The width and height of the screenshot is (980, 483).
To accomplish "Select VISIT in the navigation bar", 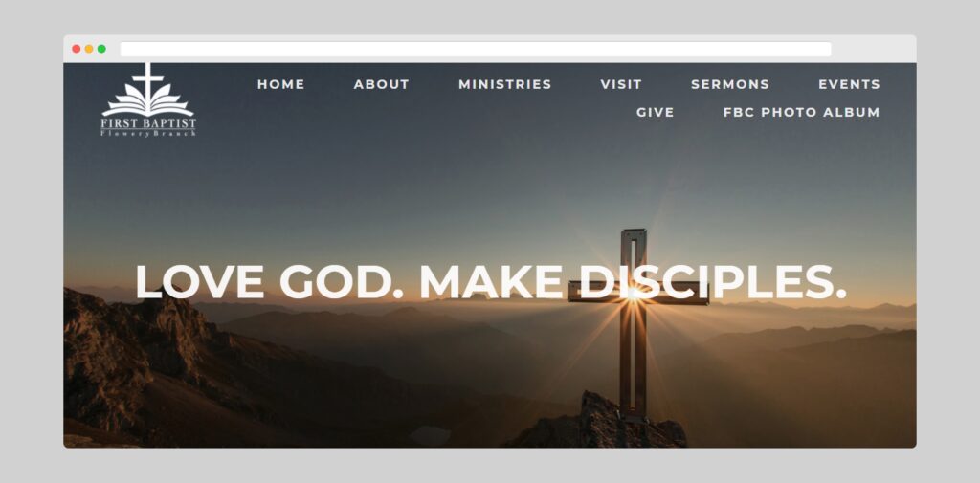I will tap(621, 84).
